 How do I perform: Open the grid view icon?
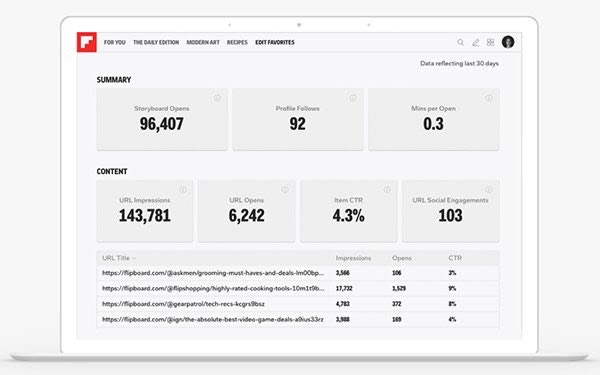pyautogui.click(x=491, y=42)
